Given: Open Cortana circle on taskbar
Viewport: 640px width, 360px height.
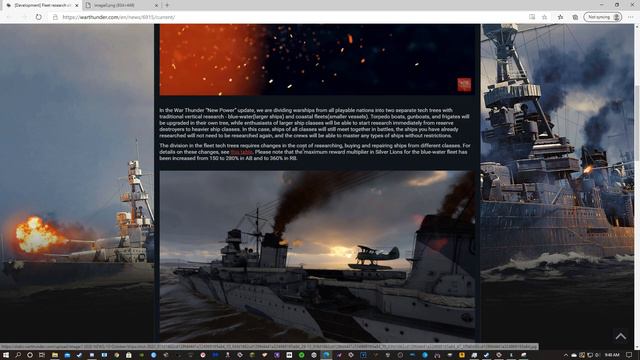Looking at the screenshot, I should point(30,355).
